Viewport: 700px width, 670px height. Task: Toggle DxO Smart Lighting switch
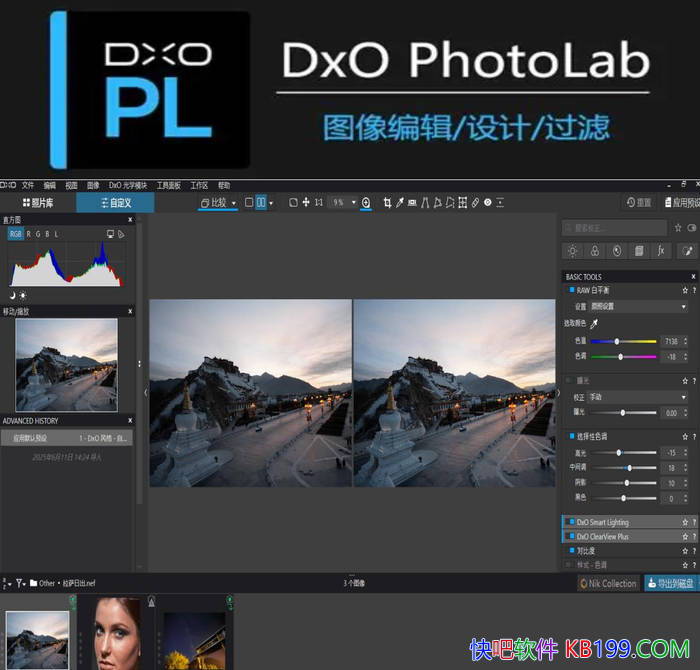[x=572, y=521]
